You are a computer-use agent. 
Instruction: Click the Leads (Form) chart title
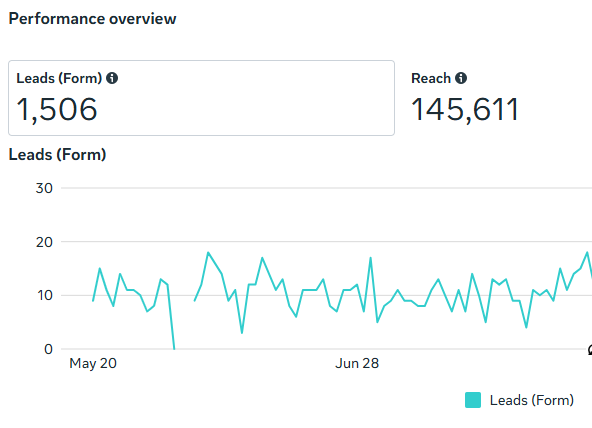(57, 154)
